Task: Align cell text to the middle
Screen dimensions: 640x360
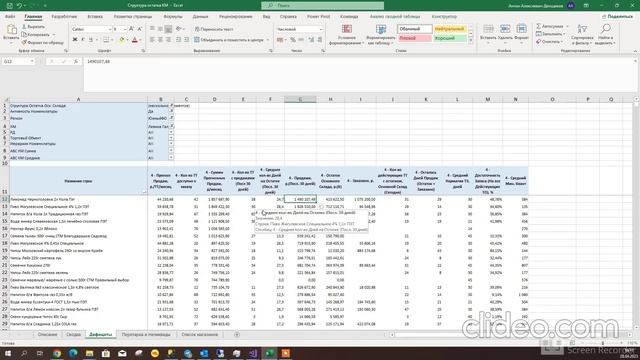Action: (160, 29)
